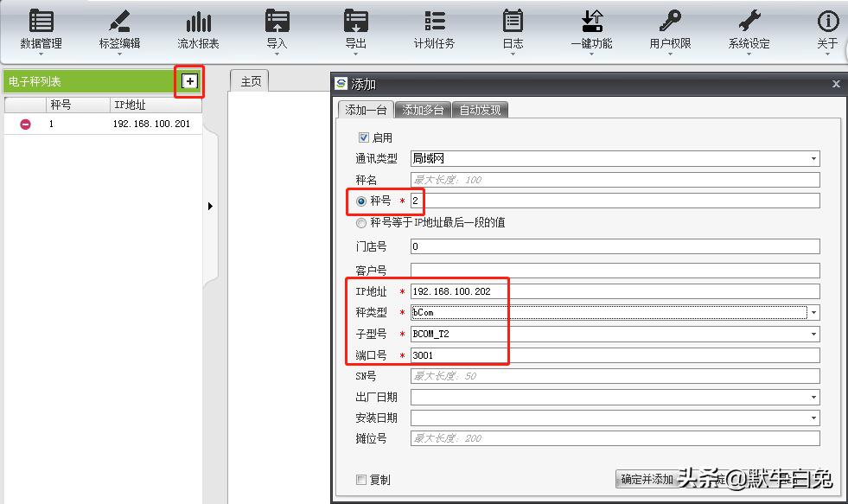This screenshot has height=504, width=848.
Task: Open the 通讯类型 communication type dropdown
Action: (813, 158)
